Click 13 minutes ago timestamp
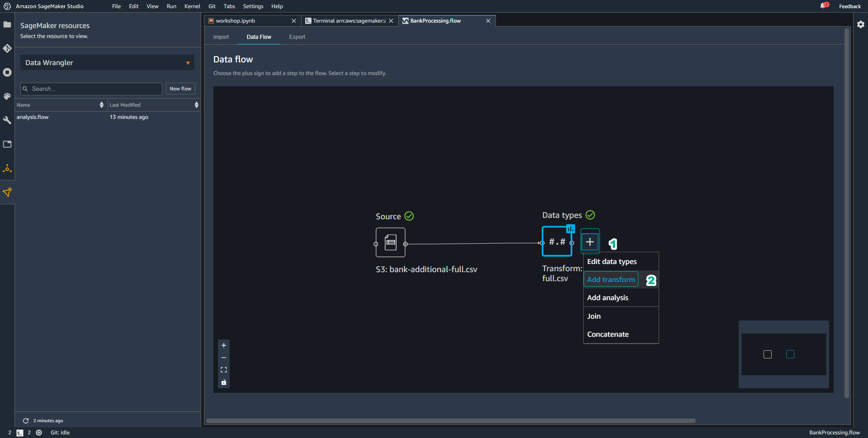 click(129, 117)
